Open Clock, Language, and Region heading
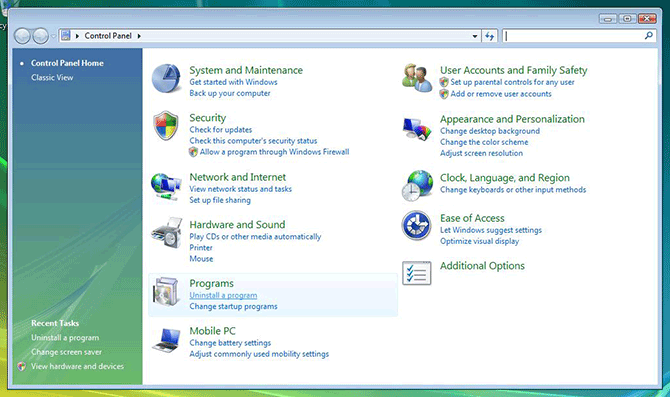The image size is (670, 397). pos(505,177)
